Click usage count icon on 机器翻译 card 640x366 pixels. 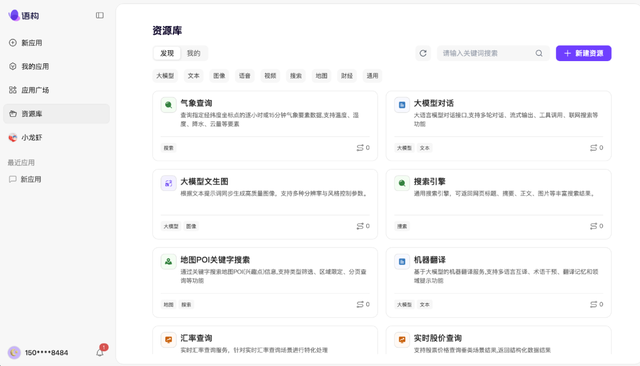(593, 304)
